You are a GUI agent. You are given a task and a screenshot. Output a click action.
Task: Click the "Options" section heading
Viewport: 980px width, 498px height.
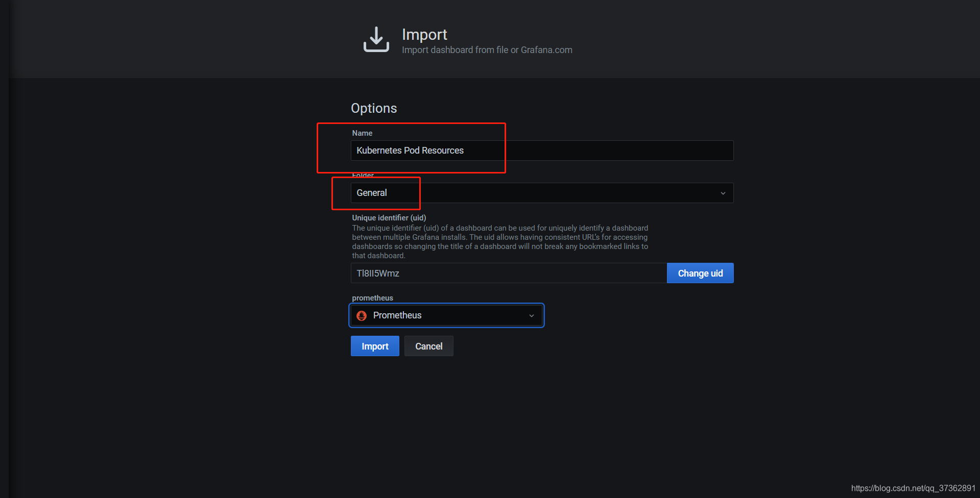(x=374, y=108)
